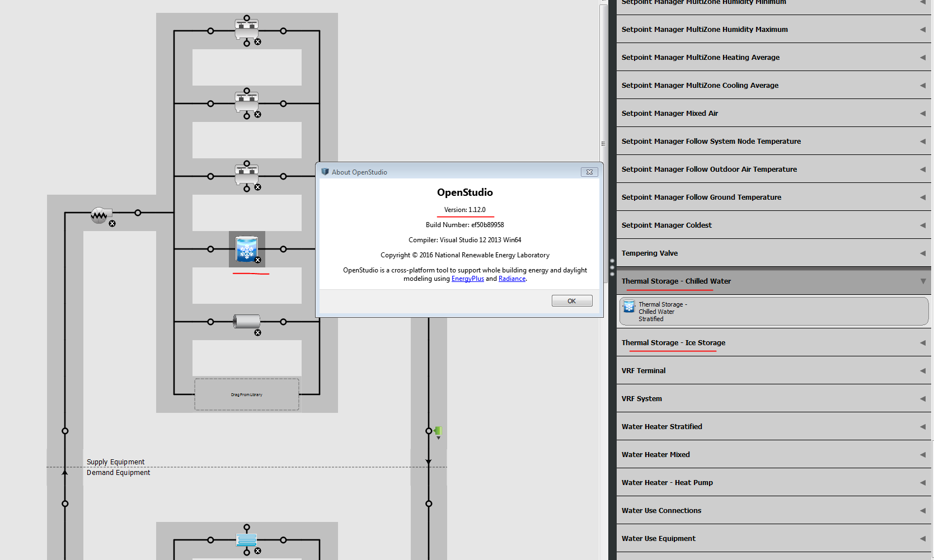Viewport: 934px width, 560px height.
Task: Expand Thermal Storage - Ice Storage category
Action: coord(774,342)
